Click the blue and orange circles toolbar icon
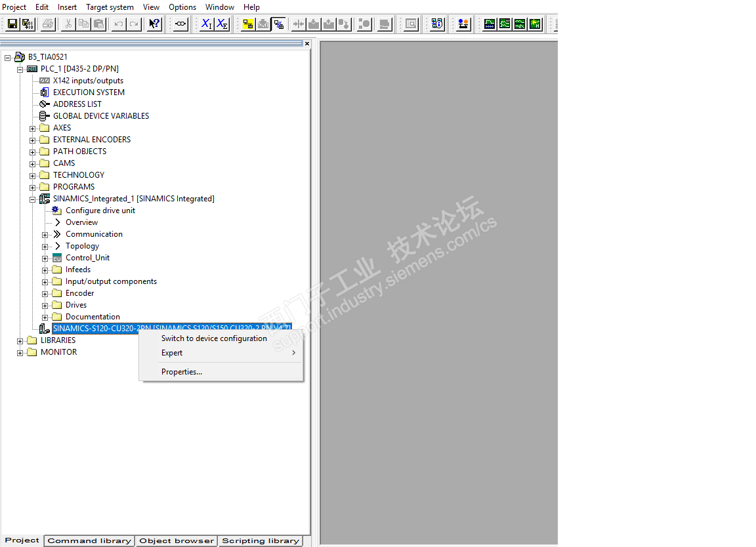 tap(463, 24)
